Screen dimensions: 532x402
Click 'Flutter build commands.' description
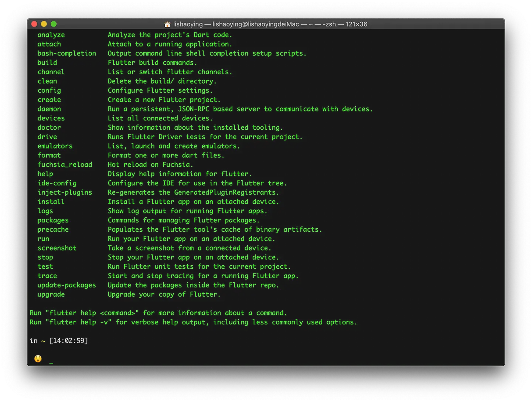coord(152,62)
